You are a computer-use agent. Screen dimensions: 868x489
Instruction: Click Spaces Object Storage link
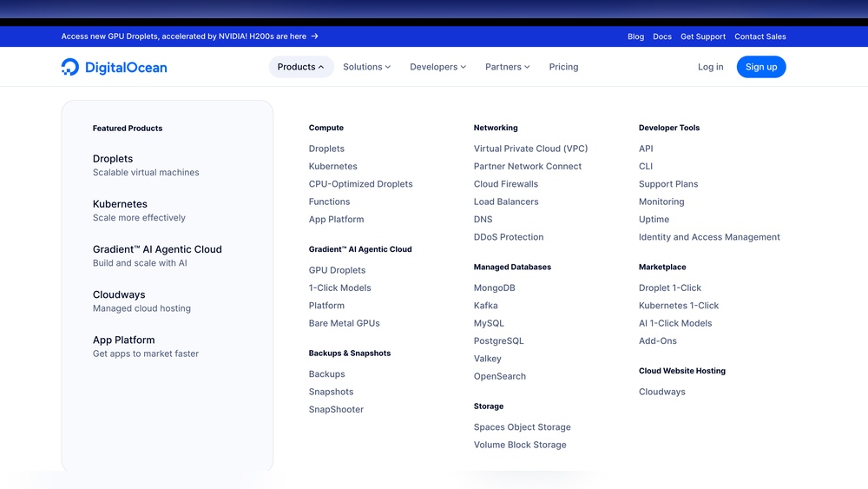tap(522, 427)
